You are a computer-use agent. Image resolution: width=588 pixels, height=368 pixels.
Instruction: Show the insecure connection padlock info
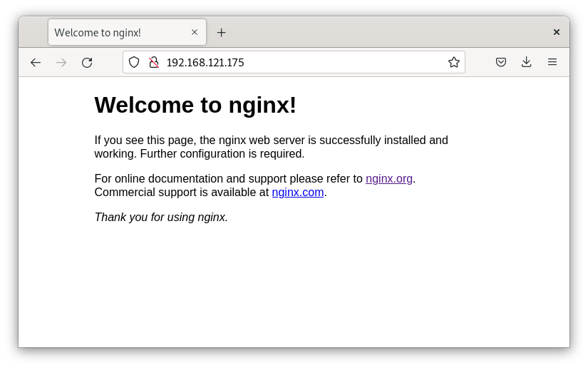(153, 62)
